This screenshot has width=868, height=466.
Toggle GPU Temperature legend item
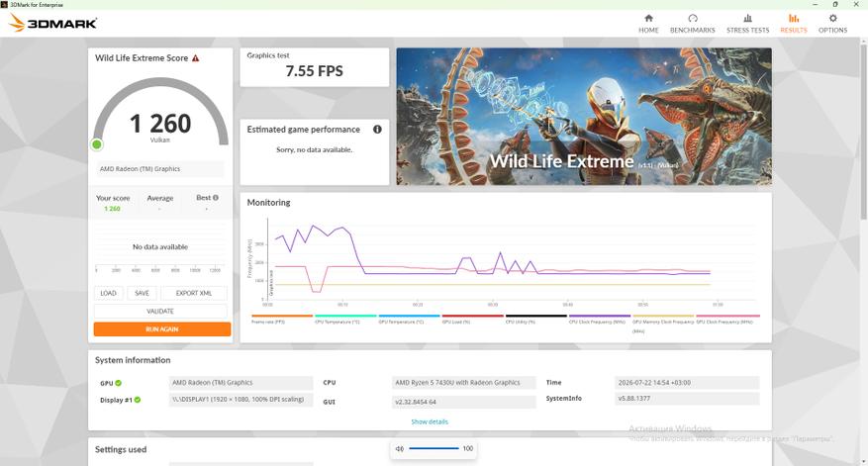[409, 320]
